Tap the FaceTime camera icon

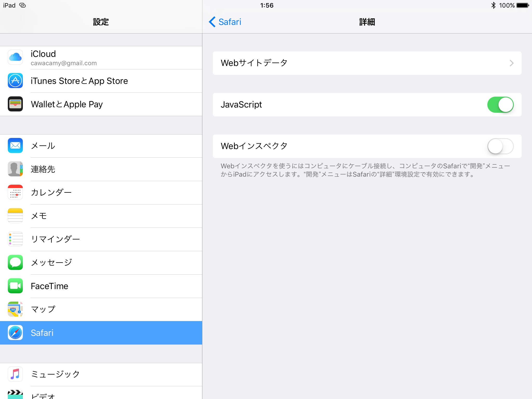pyautogui.click(x=15, y=286)
